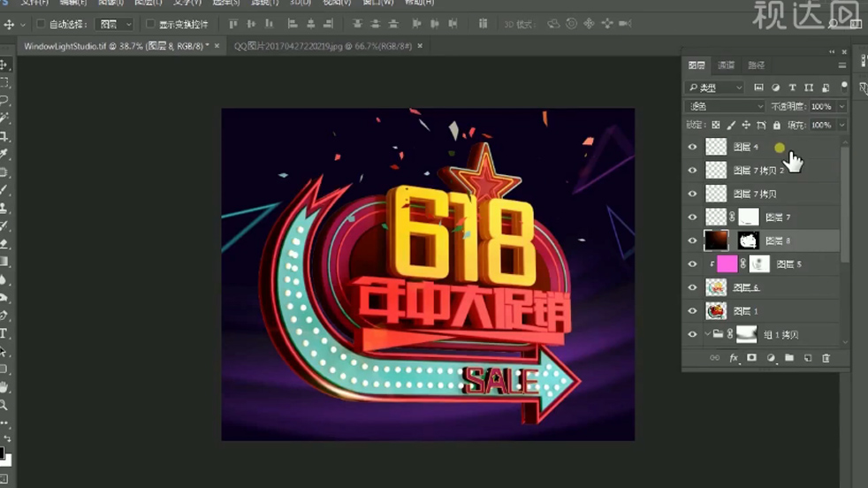Open the Layers panel options menu

tap(842, 65)
